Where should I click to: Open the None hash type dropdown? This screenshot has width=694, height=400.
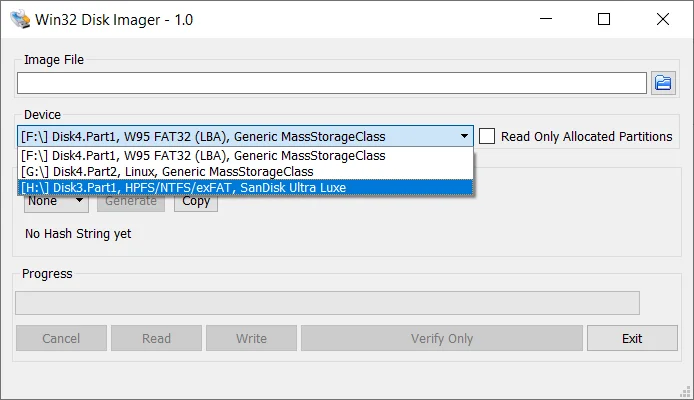click(56, 201)
